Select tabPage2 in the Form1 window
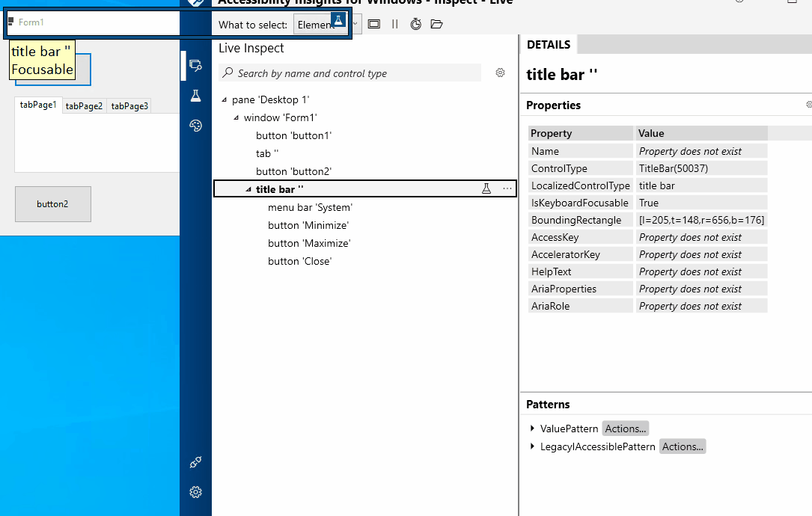This screenshot has width=812, height=516. pos(84,105)
